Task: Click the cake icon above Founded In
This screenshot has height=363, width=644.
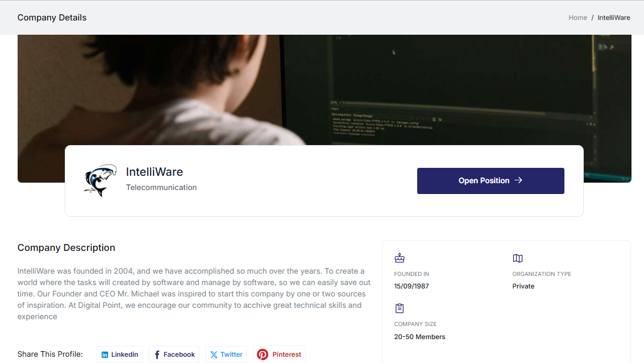Action: pos(400,258)
